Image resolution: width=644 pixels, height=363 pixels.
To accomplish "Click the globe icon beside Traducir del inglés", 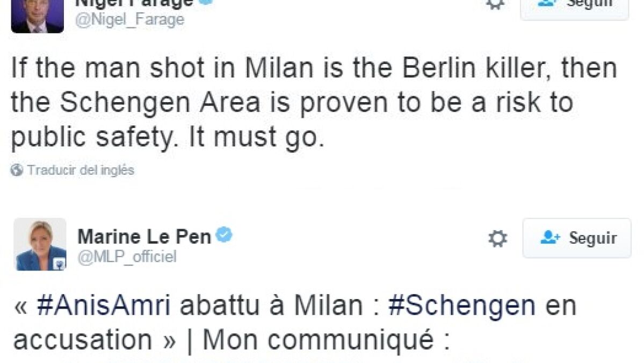I will (17, 170).
